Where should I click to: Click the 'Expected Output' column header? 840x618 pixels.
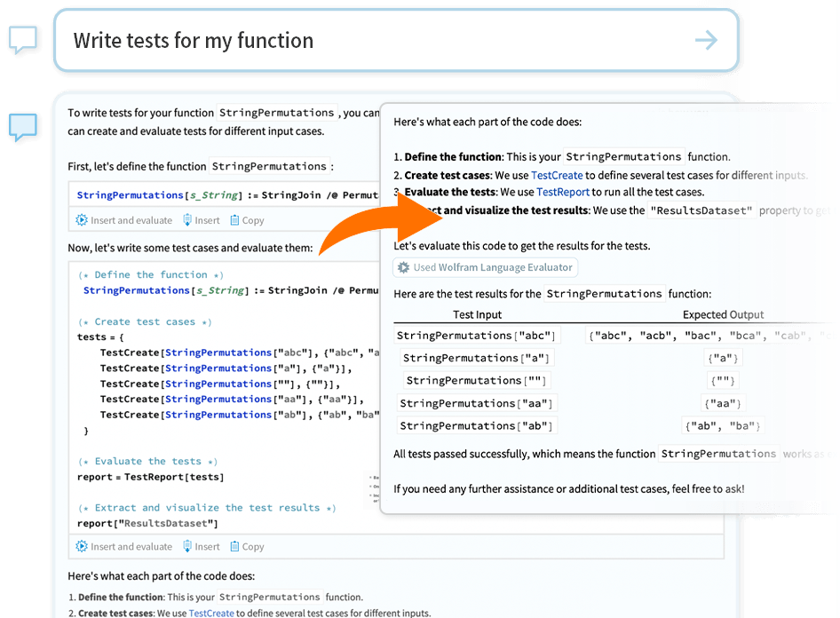point(723,314)
